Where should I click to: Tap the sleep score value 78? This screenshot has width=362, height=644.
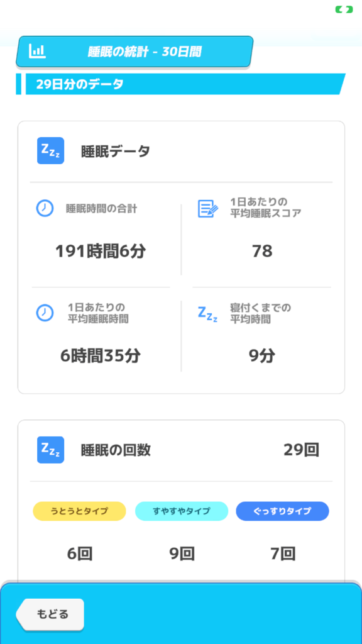pyautogui.click(x=261, y=251)
